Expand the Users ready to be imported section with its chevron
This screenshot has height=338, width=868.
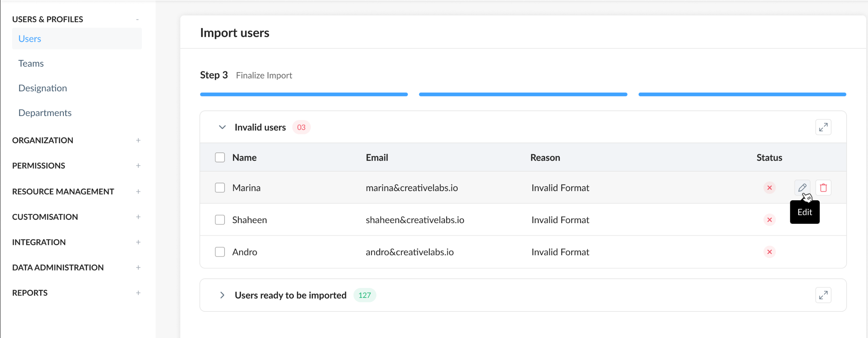coord(222,295)
